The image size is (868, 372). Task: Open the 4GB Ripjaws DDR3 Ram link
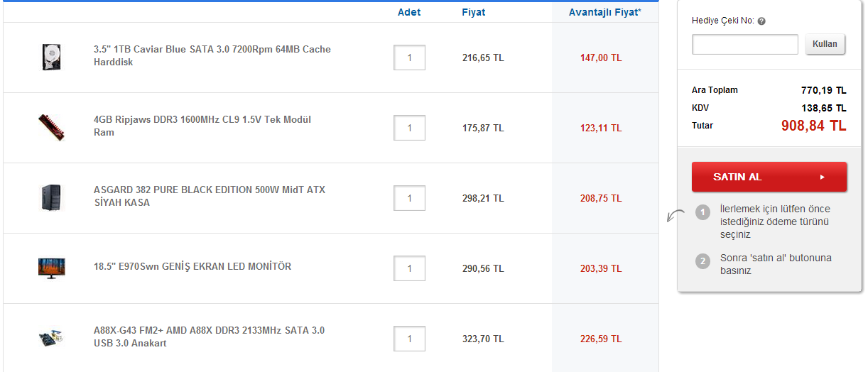coord(202,126)
